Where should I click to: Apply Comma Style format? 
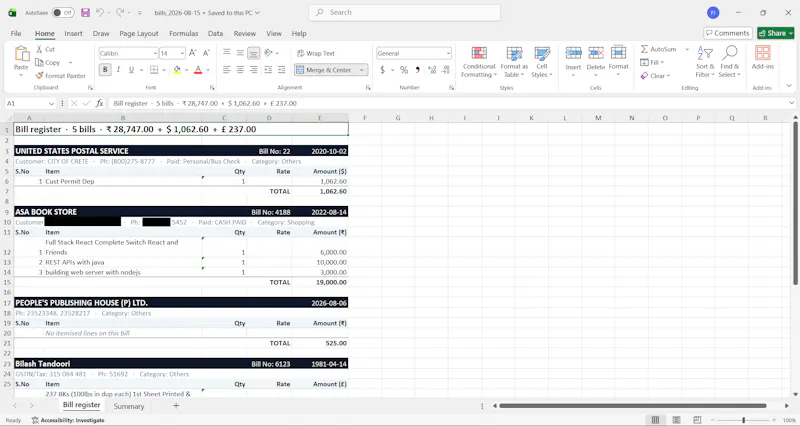(417, 70)
